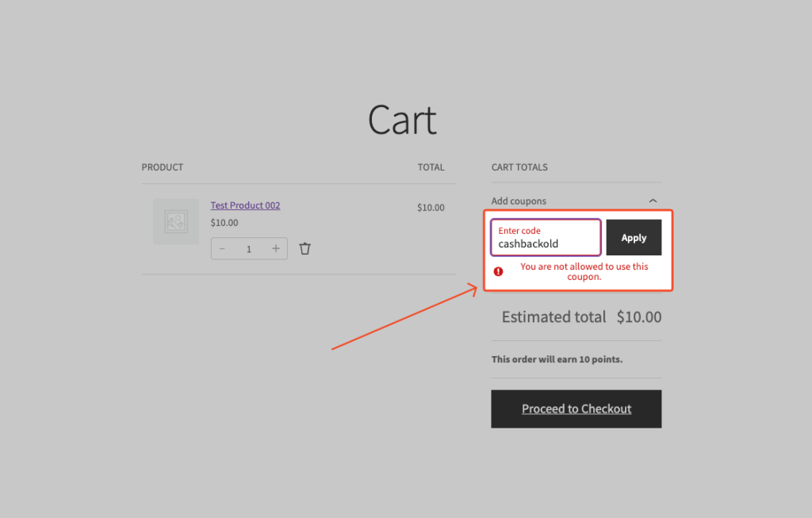This screenshot has height=518, width=812.
Task: Click the Test Product 002 placeholder thumbnail
Action: coord(176,221)
